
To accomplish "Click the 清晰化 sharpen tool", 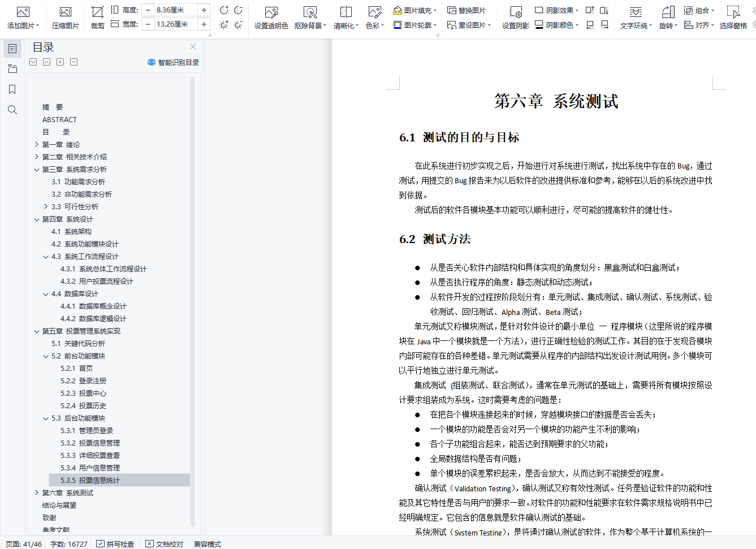I will [346, 18].
